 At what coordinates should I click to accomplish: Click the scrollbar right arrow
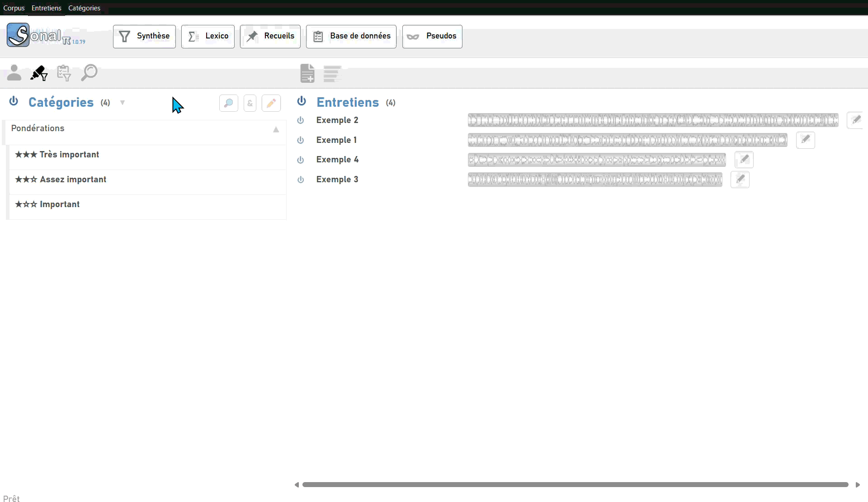coord(858,484)
